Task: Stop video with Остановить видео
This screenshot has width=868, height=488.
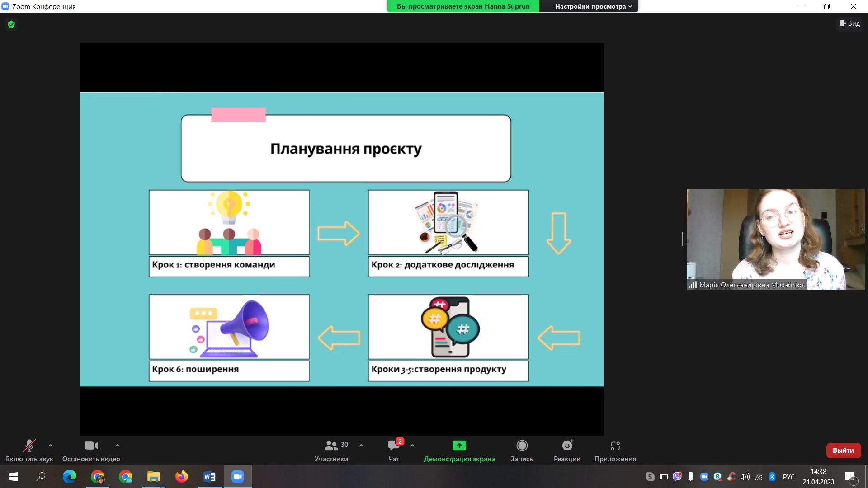Action: pyautogui.click(x=91, y=450)
